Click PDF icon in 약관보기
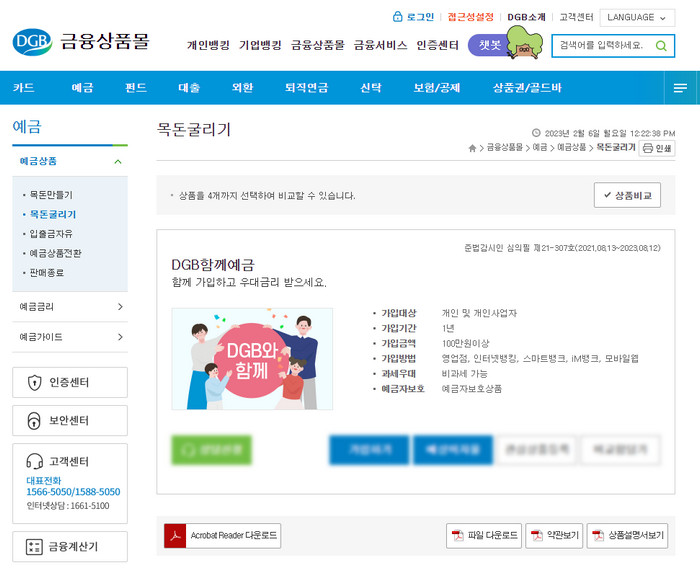The height and width of the screenshot is (576, 700). point(537,535)
